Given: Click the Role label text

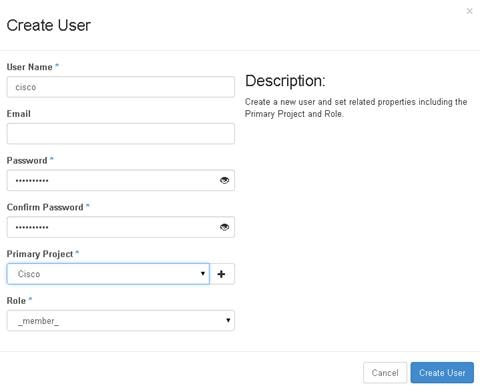Looking at the screenshot, I should coord(16,301).
